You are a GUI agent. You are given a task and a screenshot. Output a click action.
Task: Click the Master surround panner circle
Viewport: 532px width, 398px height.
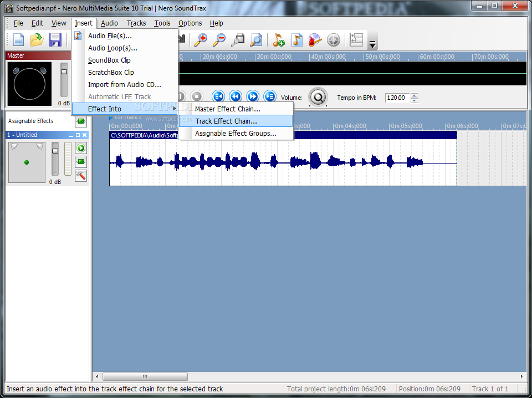(x=29, y=84)
